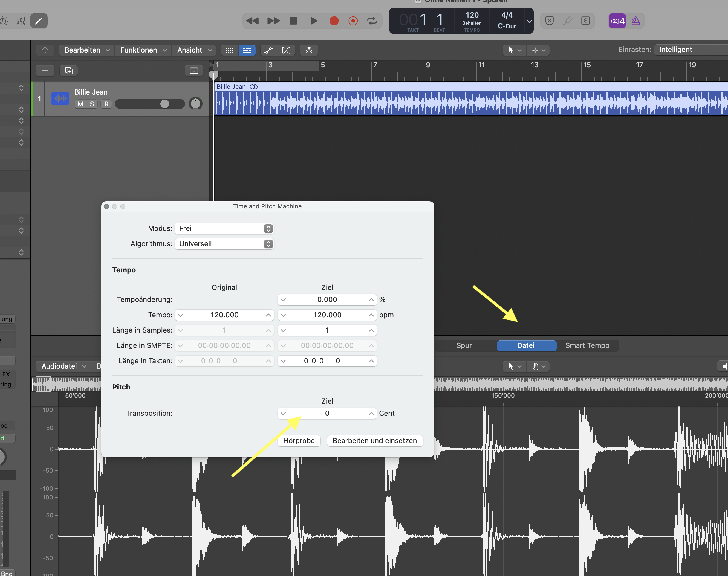Click the Fast Forward transport button
This screenshot has width=728, height=576.
273,21
